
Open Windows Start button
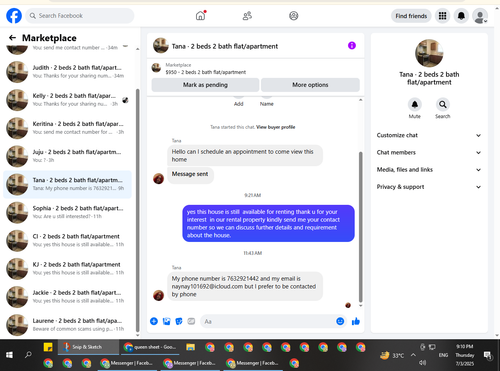click(9, 355)
